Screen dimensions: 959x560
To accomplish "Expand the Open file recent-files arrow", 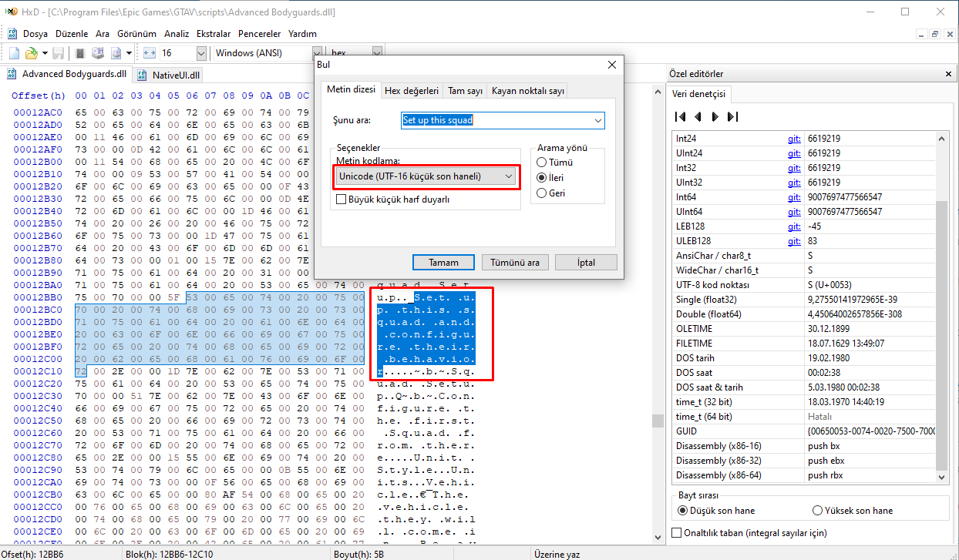I will (x=45, y=53).
